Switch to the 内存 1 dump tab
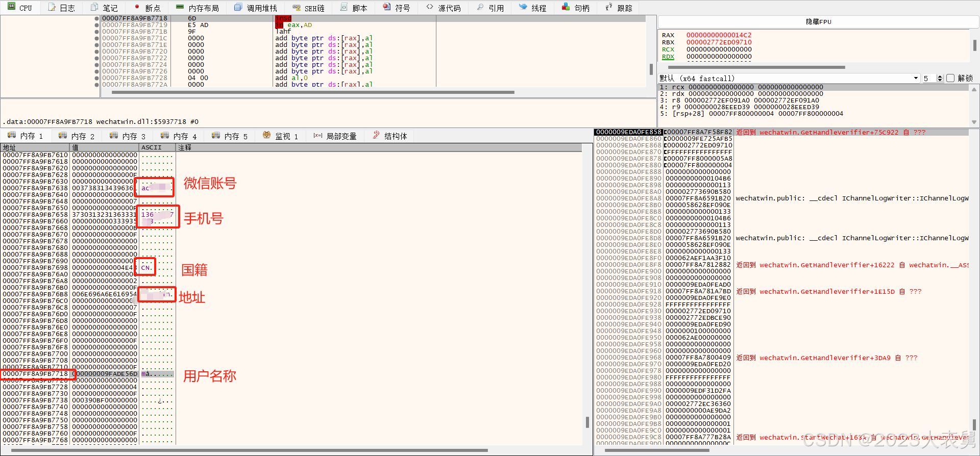 [x=26, y=136]
